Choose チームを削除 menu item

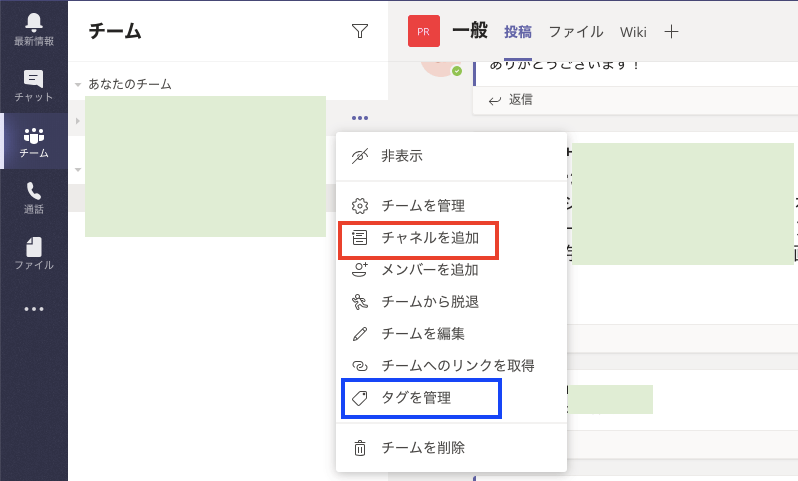[451, 448]
